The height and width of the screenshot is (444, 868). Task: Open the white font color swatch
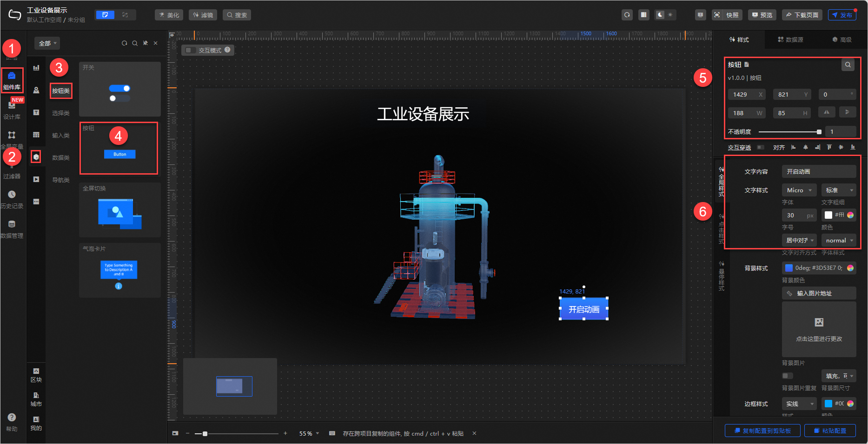(x=828, y=215)
